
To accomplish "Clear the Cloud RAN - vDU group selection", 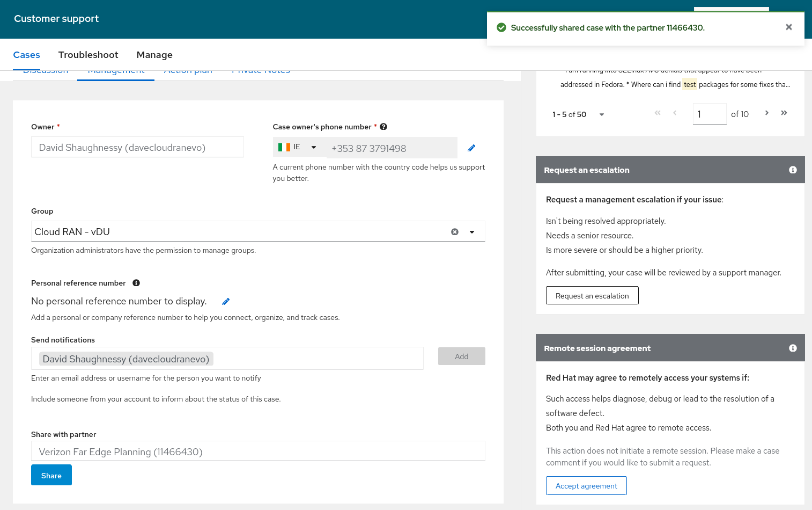I will [455, 232].
